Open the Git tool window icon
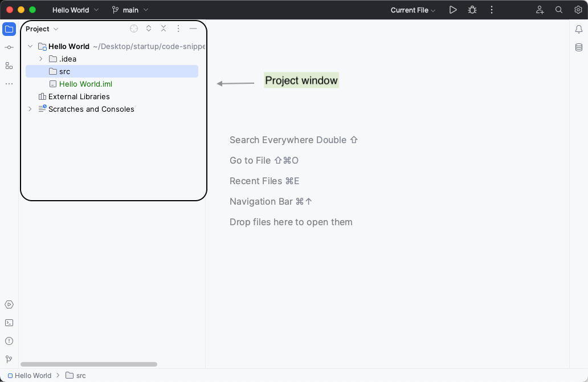 click(9, 359)
